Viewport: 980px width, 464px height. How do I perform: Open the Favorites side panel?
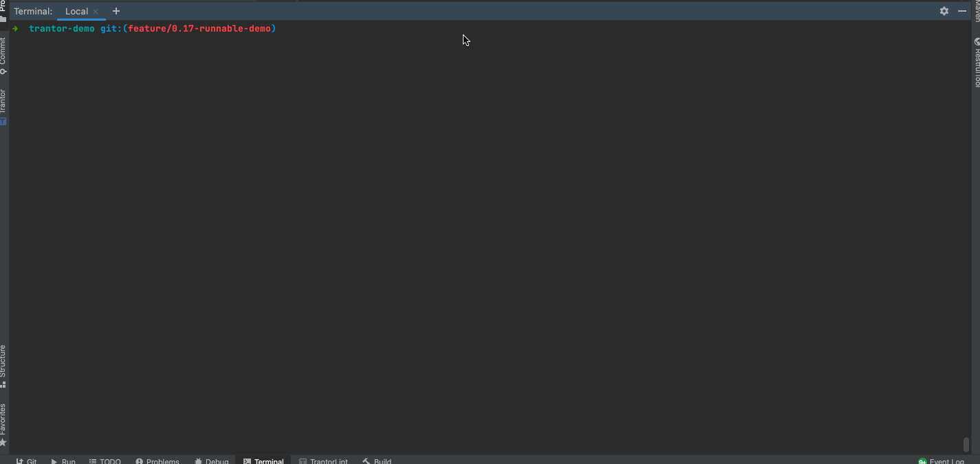click(x=3, y=424)
